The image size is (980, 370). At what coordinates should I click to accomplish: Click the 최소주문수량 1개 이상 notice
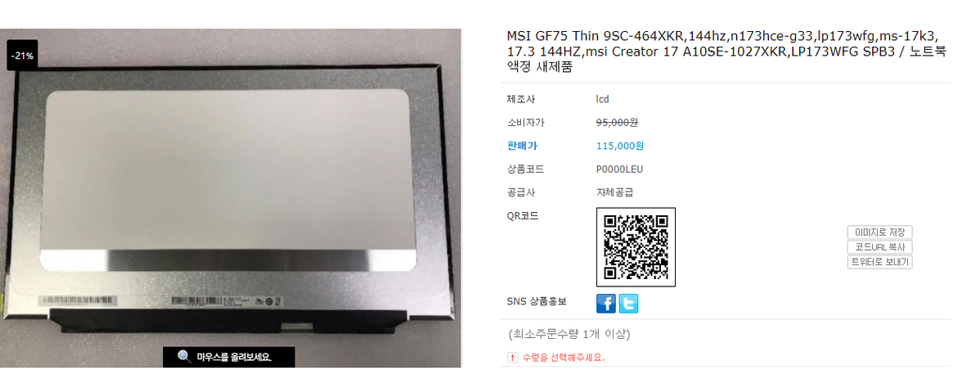571,334
